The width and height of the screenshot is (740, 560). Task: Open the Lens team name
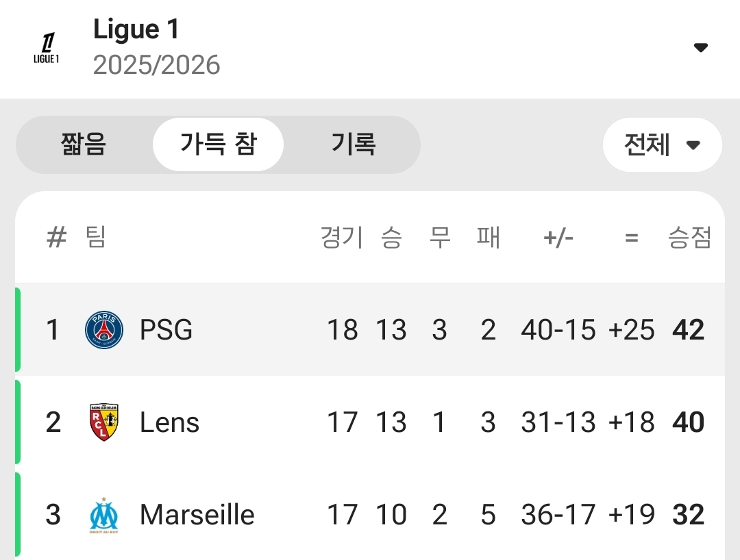pos(169,422)
